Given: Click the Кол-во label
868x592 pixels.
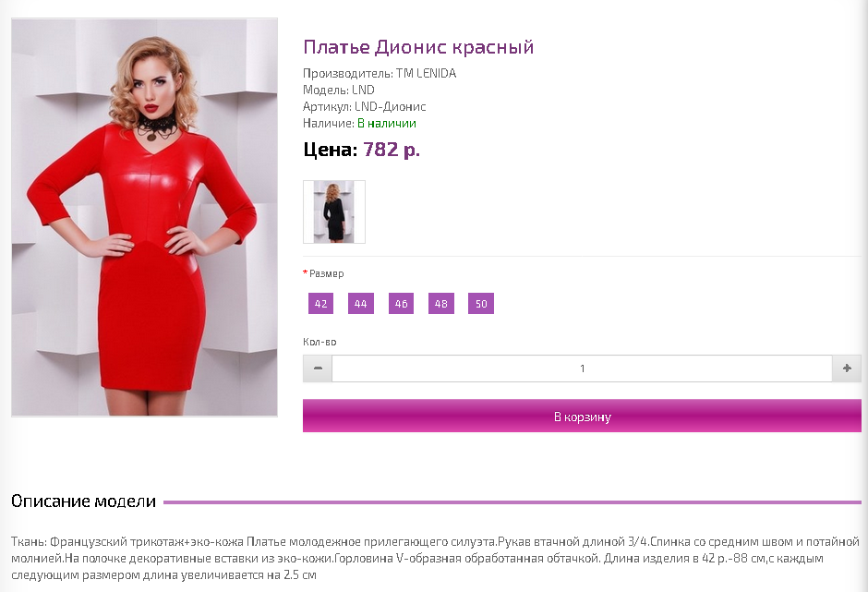Looking at the screenshot, I should 319,342.
